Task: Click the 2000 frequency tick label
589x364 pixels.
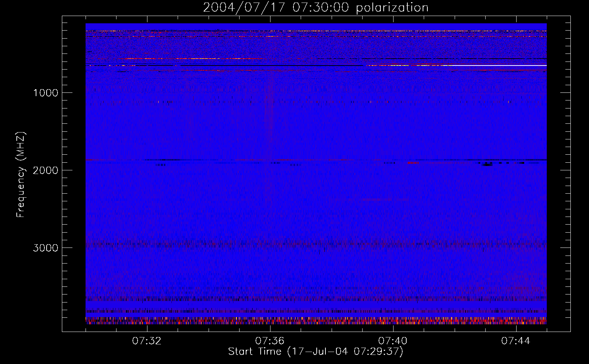Action: (x=46, y=170)
